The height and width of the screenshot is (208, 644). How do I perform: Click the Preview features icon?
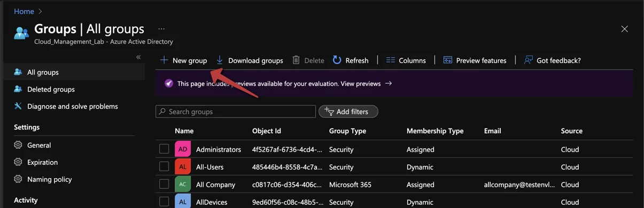click(x=448, y=60)
